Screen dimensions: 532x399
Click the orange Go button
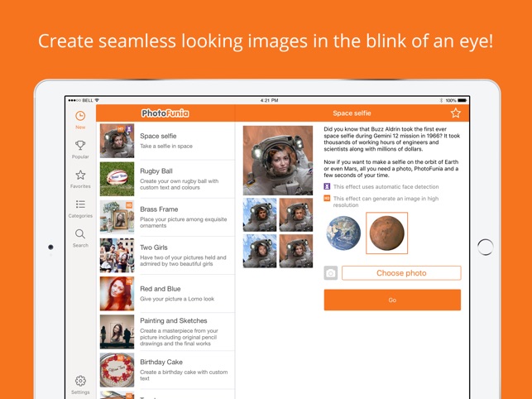(x=392, y=300)
